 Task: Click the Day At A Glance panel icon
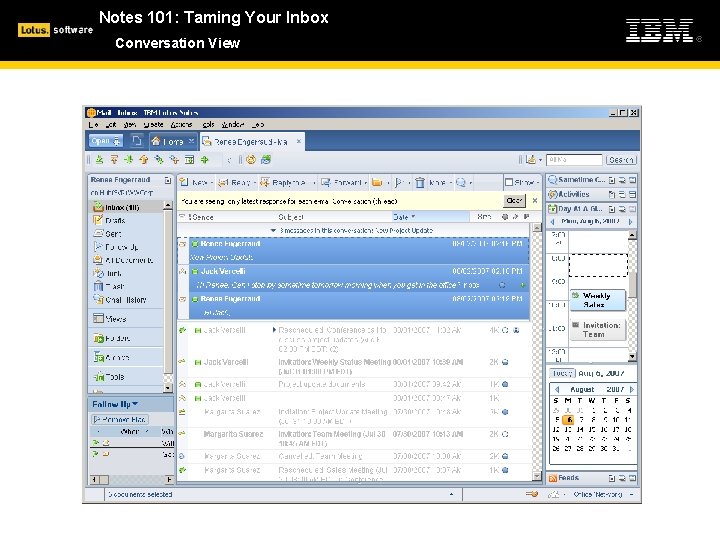pyautogui.click(x=552, y=209)
